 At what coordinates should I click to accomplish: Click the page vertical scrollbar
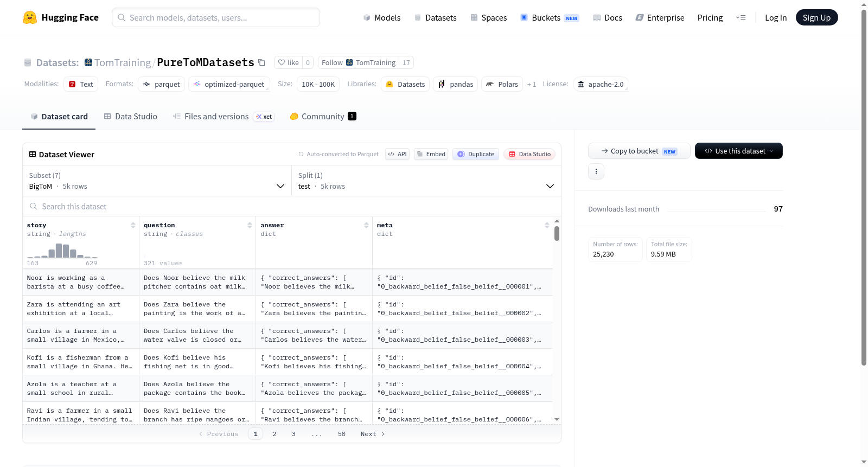pyautogui.click(x=864, y=187)
